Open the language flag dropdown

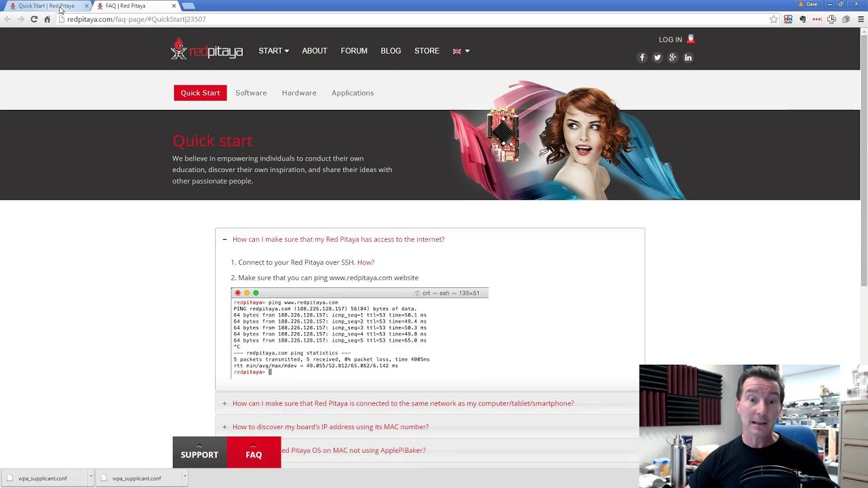coord(460,51)
